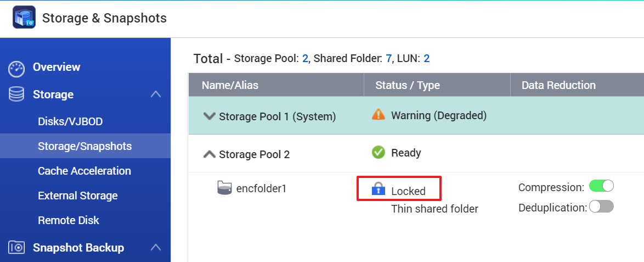The width and height of the screenshot is (644, 262).
Task: Click the Storage database icon in sidebar
Action: pos(16,94)
